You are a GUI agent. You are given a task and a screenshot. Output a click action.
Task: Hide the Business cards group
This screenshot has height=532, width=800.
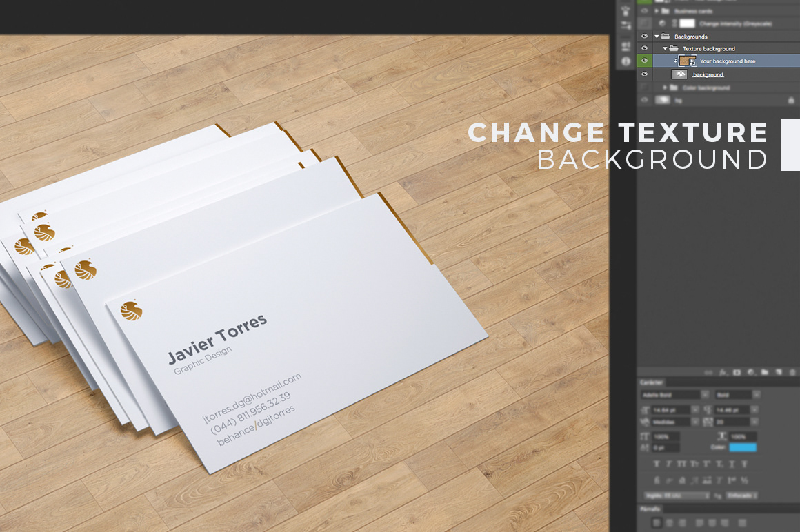[x=644, y=11]
